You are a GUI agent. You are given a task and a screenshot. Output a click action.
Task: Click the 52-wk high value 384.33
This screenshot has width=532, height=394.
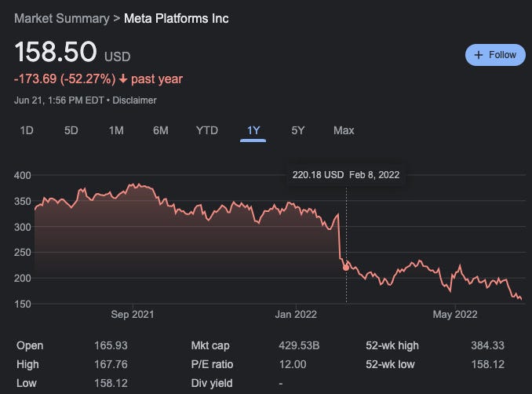[487, 345]
